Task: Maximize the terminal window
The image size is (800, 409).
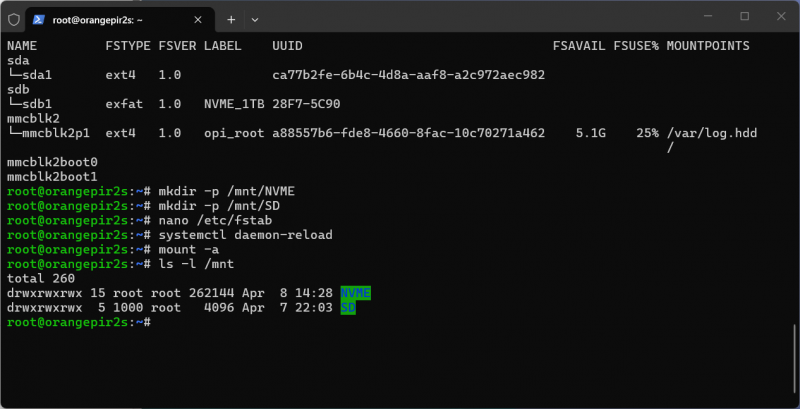Action: click(x=744, y=17)
